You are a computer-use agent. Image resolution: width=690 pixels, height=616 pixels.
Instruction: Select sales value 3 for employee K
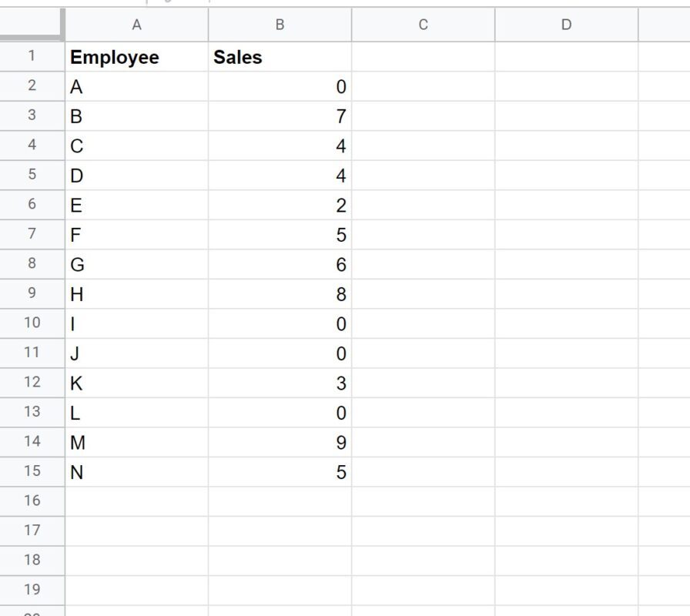click(280, 383)
